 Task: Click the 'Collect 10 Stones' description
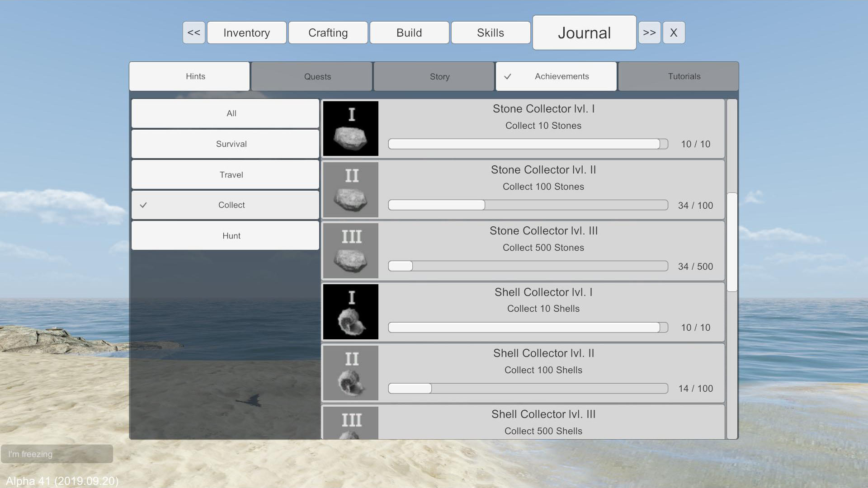(543, 126)
